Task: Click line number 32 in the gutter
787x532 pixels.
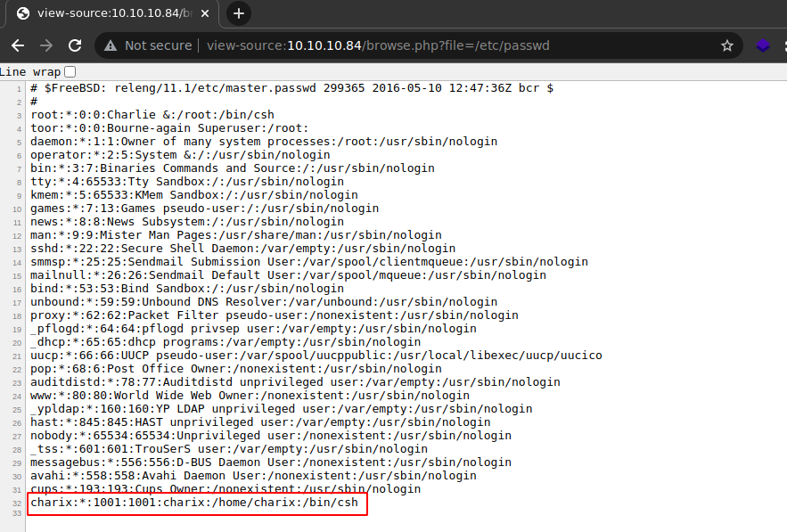Action: click(x=18, y=503)
